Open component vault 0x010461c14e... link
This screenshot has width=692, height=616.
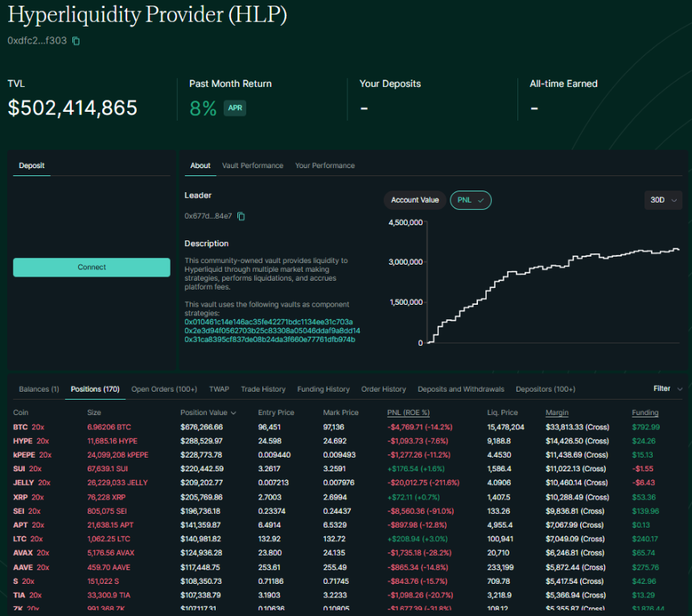(268, 322)
